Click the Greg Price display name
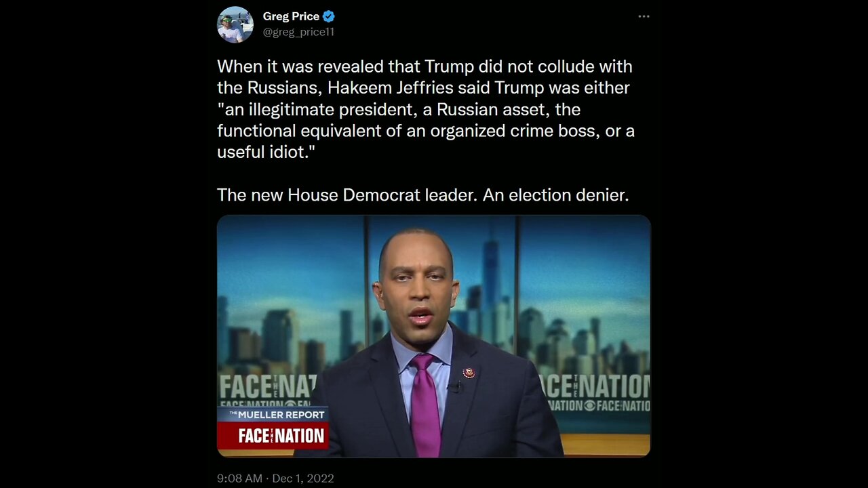This screenshot has height=488, width=868. (x=291, y=17)
